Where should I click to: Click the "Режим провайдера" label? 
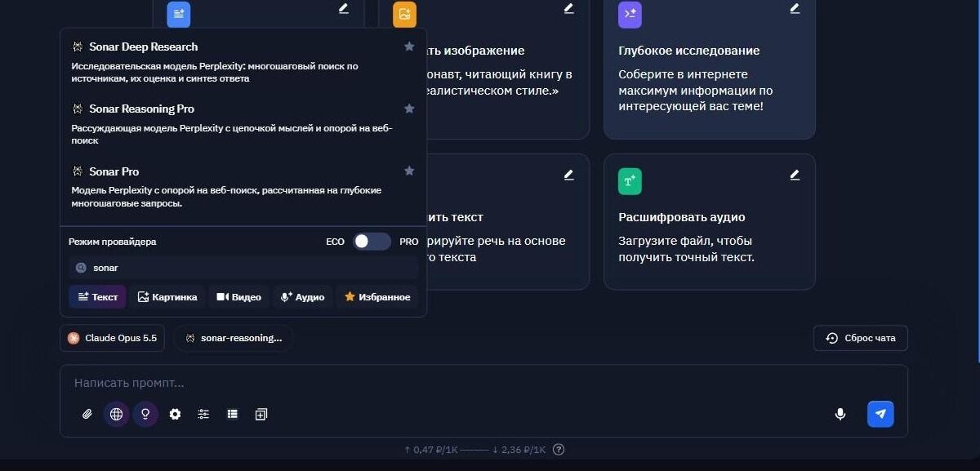[x=113, y=242]
